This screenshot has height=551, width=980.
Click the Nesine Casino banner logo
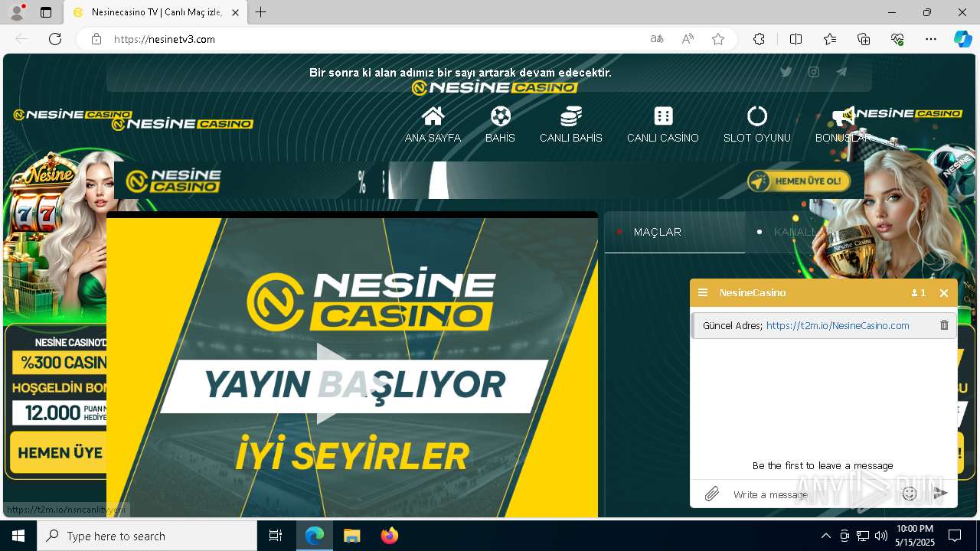(173, 181)
